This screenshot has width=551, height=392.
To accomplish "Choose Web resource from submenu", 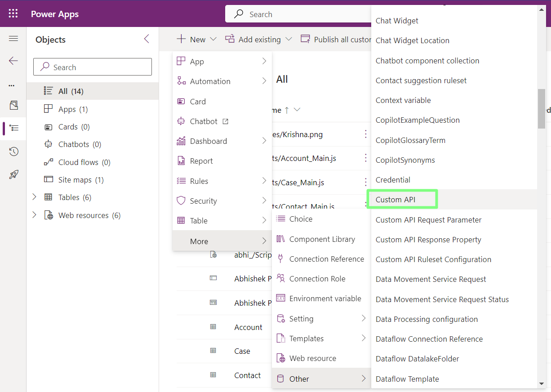I will (x=321, y=358).
